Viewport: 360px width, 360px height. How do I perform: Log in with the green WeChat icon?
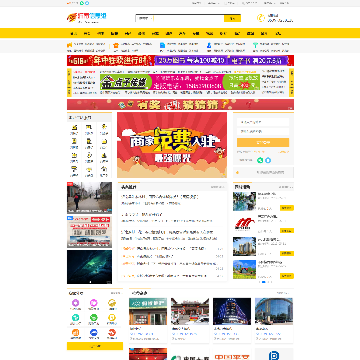pos(260,160)
